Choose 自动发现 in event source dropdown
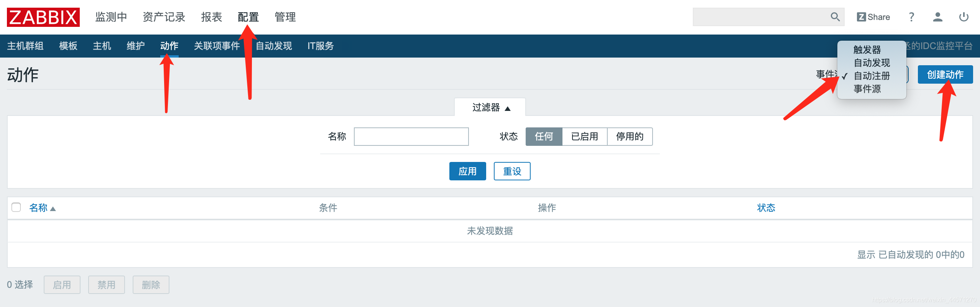This screenshot has width=980, height=307. (x=872, y=63)
